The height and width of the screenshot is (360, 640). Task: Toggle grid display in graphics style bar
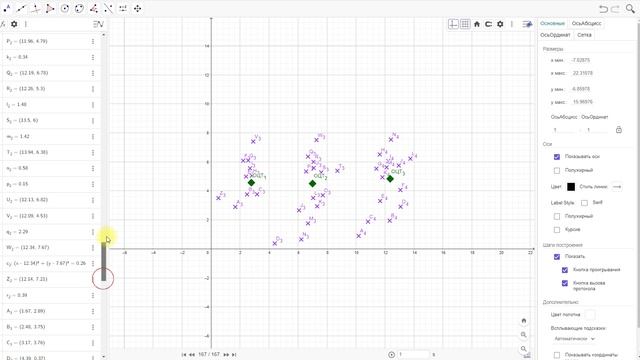(x=465, y=24)
